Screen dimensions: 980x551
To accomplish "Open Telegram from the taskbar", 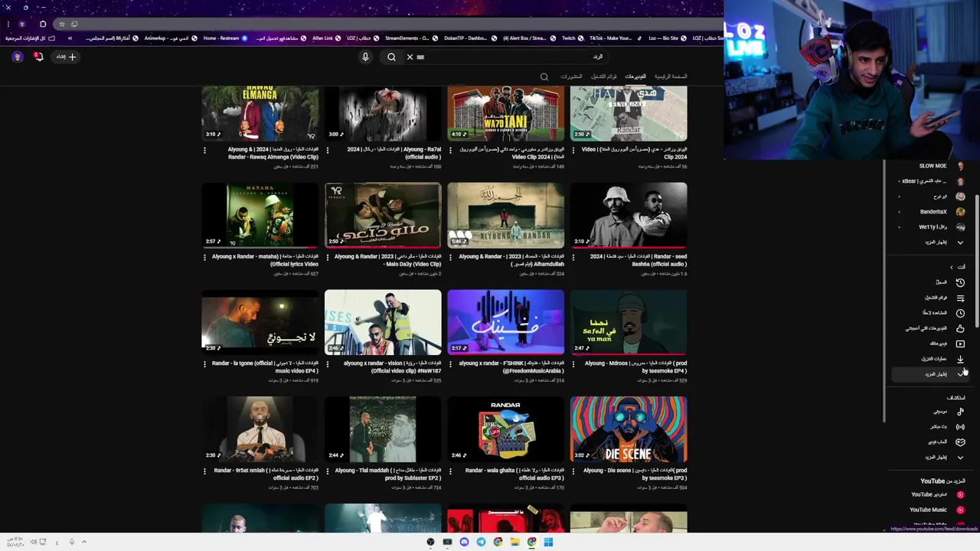I will (x=481, y=542).
